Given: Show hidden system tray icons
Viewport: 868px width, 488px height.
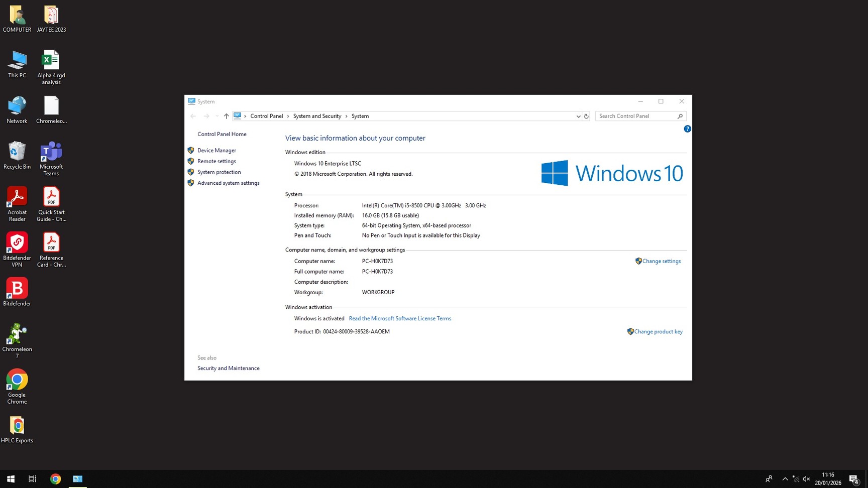Looking at the screenshot, I should [x=785, y=479].
